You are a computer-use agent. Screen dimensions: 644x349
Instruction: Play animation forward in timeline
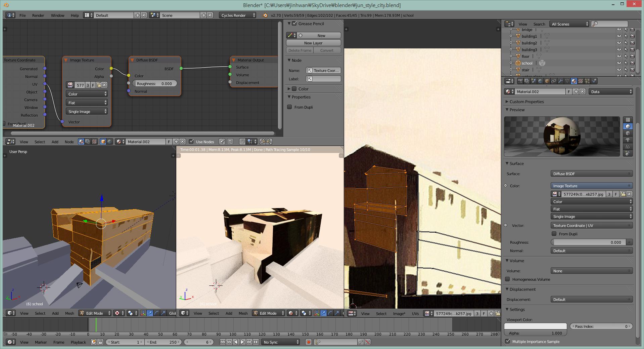pos(242,342)
